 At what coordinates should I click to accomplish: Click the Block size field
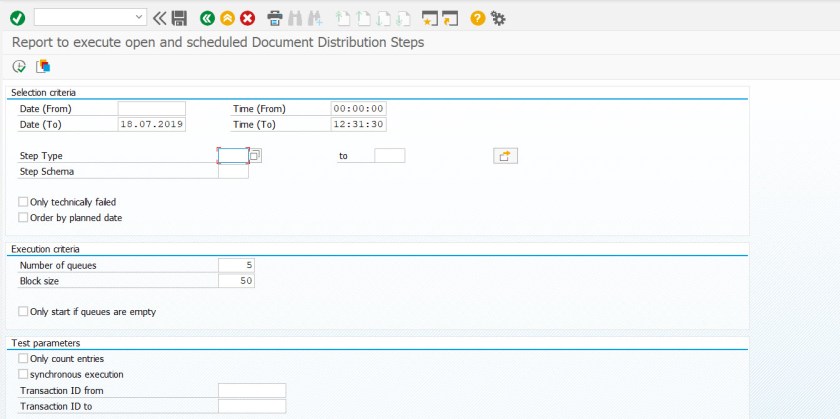pos(236,281)
